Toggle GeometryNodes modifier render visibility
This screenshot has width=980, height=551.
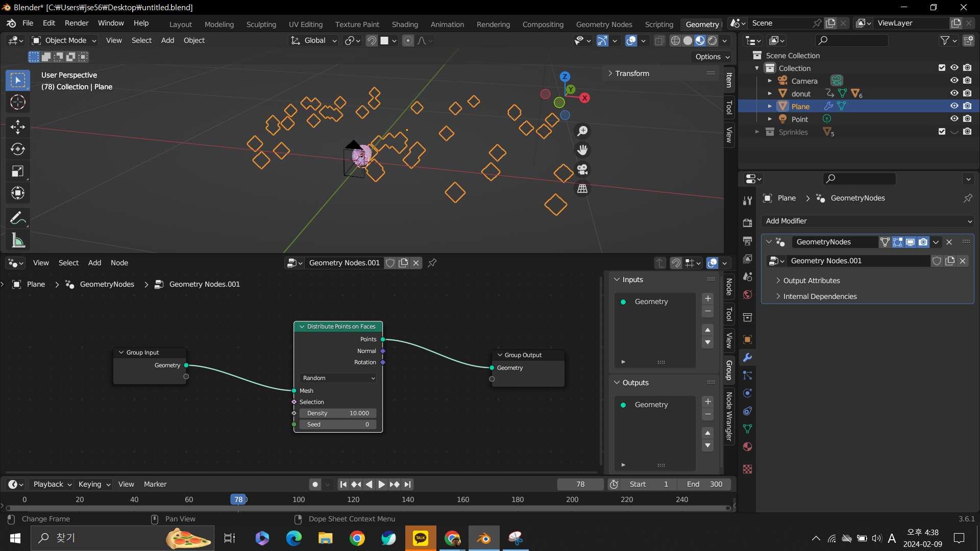923,242
